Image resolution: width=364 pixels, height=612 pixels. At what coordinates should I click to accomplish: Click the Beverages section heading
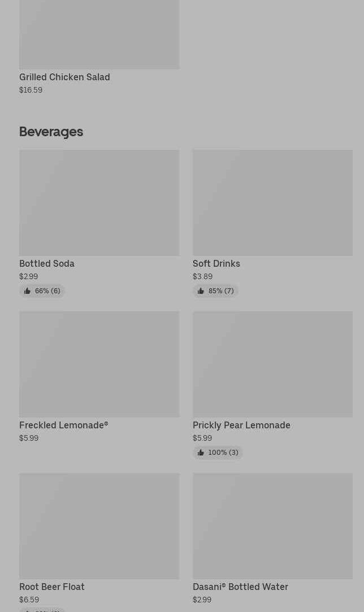click(51, 132)
